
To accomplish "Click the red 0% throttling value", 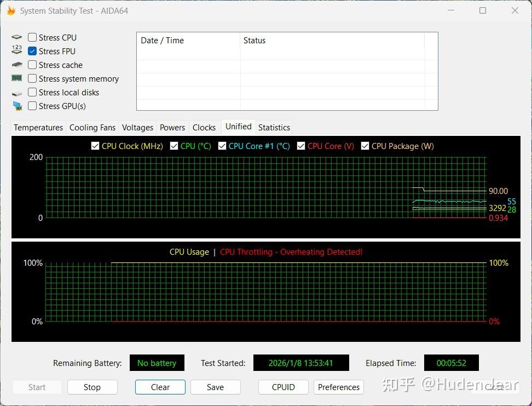I will [494, 322].
